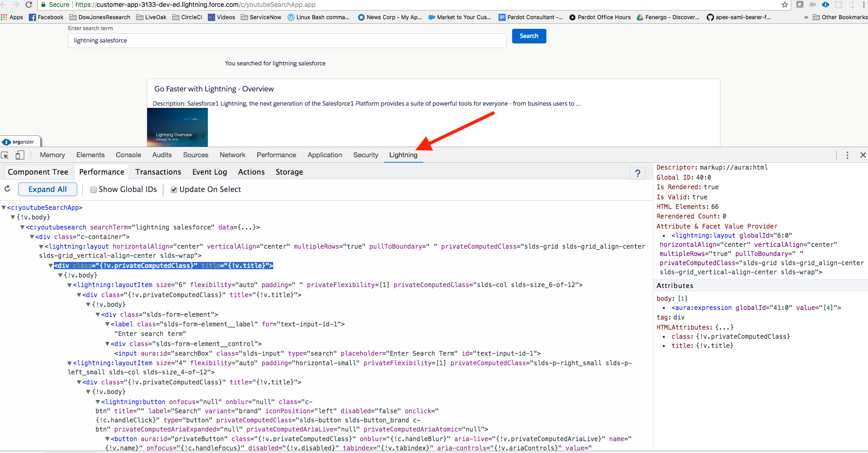Collapse the lightning:button onfocus node
Viewport: 868px width, 453px height.
(98, 402)
